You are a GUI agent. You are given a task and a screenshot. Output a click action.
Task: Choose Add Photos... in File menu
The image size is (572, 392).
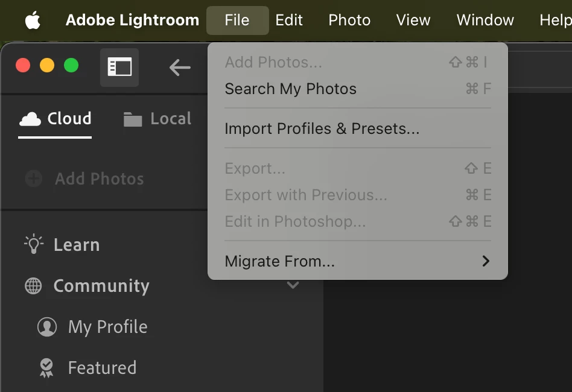[357, 62]
